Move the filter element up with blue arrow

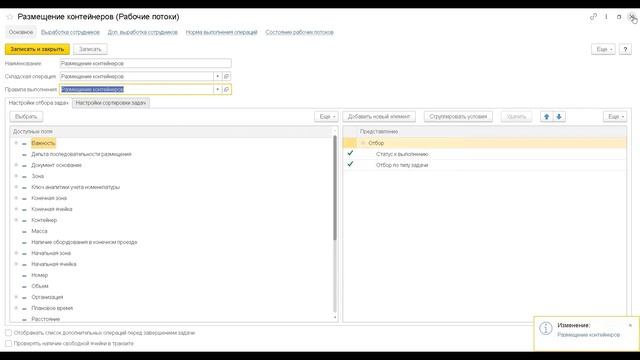pos(547,117)
